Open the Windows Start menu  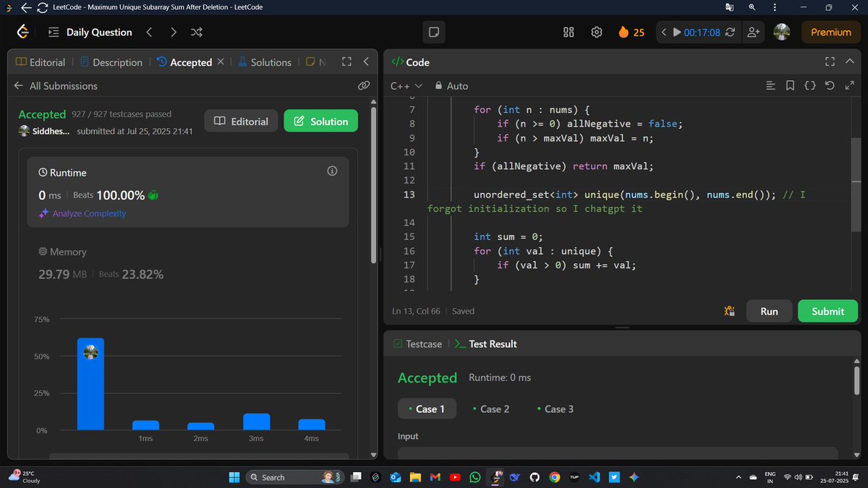234,477
